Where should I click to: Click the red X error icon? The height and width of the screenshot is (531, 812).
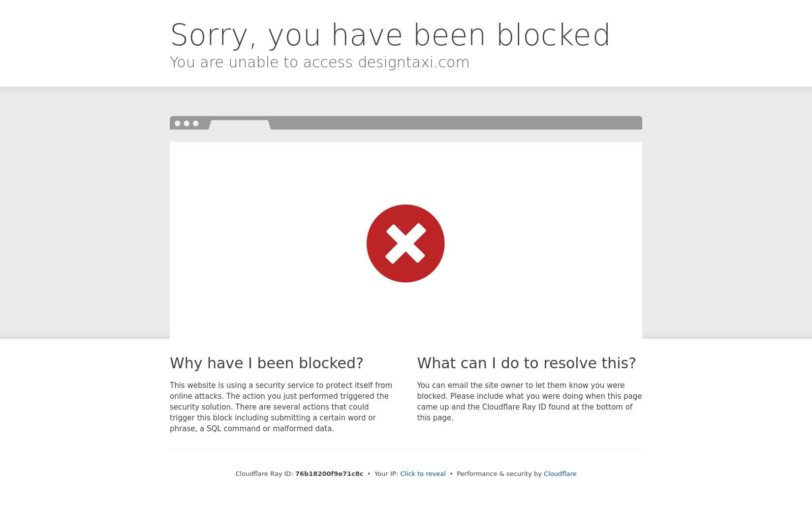click(x=406, y=243)
